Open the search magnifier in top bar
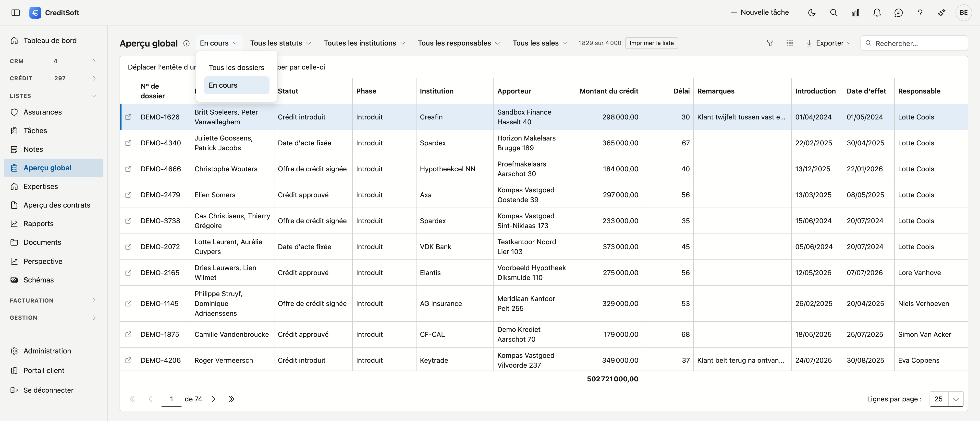This screenshot has height=421, width=980. point(833,12)
